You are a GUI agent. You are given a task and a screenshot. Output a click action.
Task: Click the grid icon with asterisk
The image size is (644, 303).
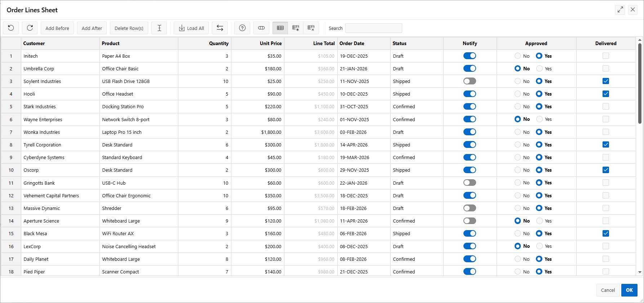(296, 28)
